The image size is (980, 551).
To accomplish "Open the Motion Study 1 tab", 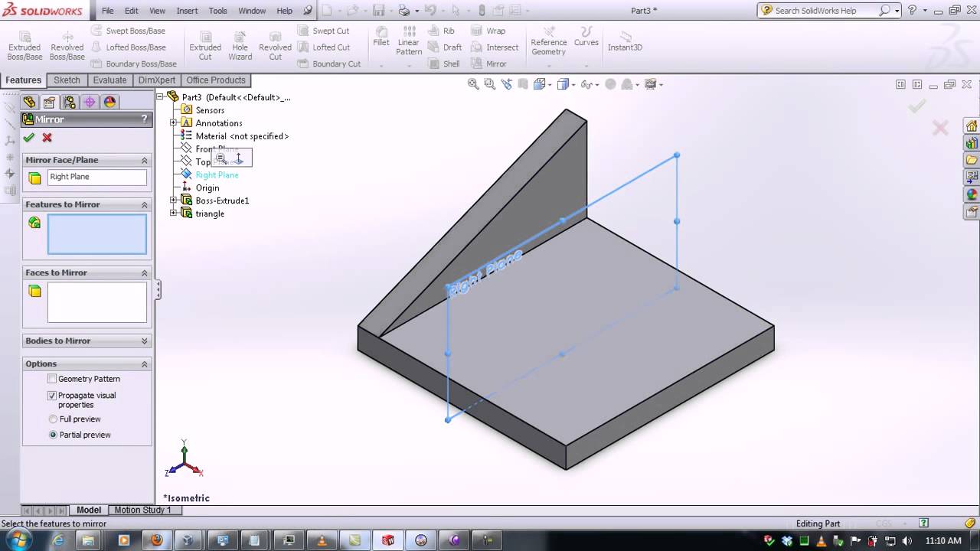I will tap(142, 510).
